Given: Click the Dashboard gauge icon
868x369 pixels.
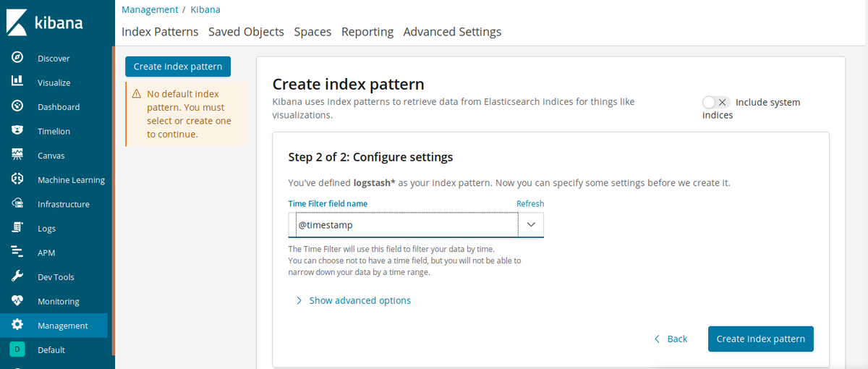Looking at the screenshot, I should [x=18, y=106].
